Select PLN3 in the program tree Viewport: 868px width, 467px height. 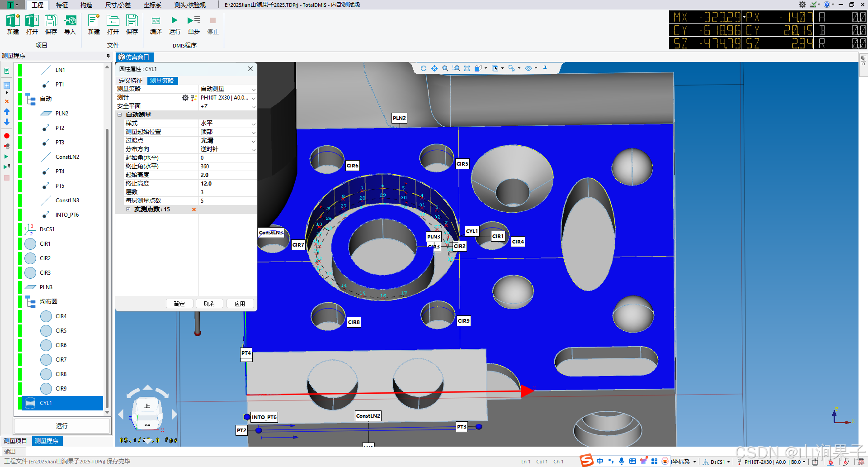46,287
